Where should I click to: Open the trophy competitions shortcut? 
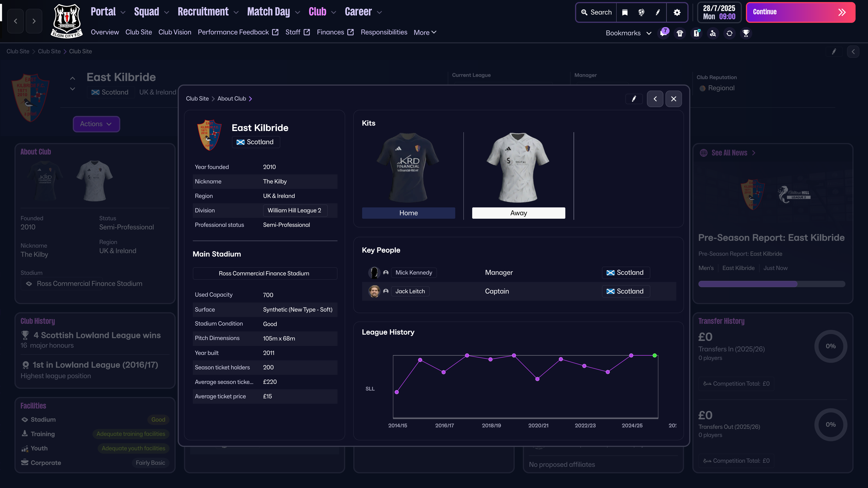pos(746,33)
